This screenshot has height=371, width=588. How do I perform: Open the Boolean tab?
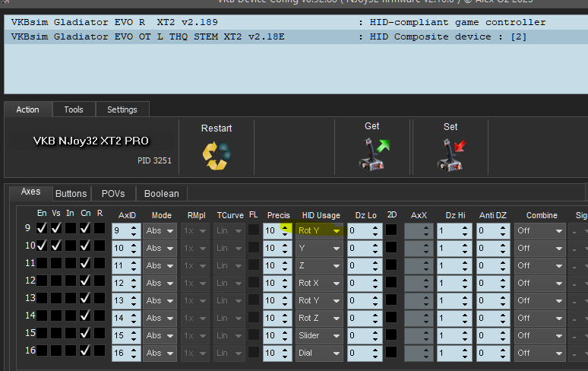[x=162, y=194]
